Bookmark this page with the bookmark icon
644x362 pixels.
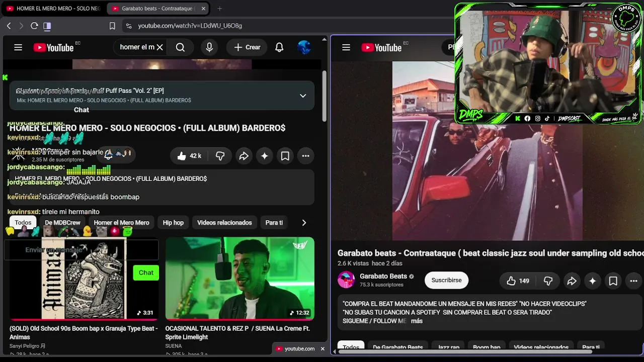(x=112, y=26)
